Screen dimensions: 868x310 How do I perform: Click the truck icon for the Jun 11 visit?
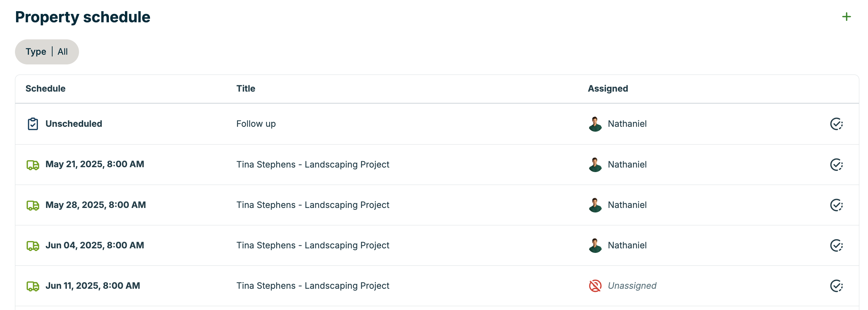pyautogui.click(x=32, y=285)
